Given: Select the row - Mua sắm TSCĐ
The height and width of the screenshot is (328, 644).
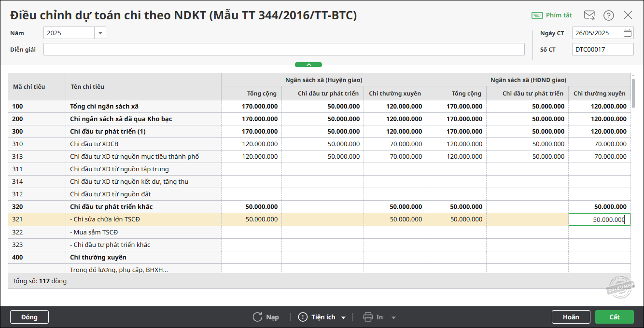Looking at the screenshot, I should click(319, 232).
